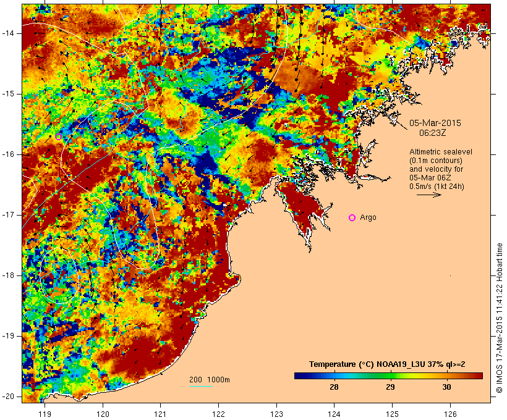Click the magenta Argo legend circle
Image resolution: width=507 pixels, height=420 pixels.
tap(352, 218)
